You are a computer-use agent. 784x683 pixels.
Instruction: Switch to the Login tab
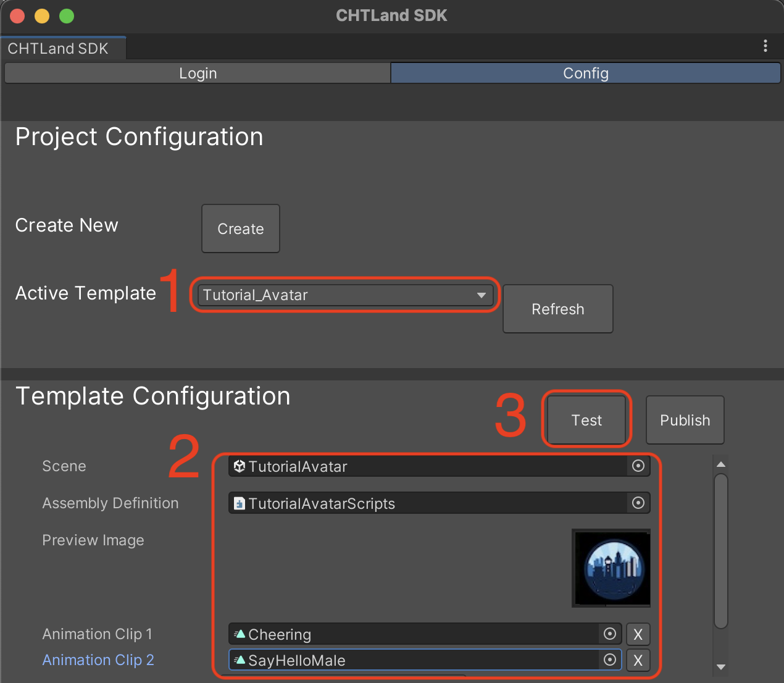click(x=198, y=73)
